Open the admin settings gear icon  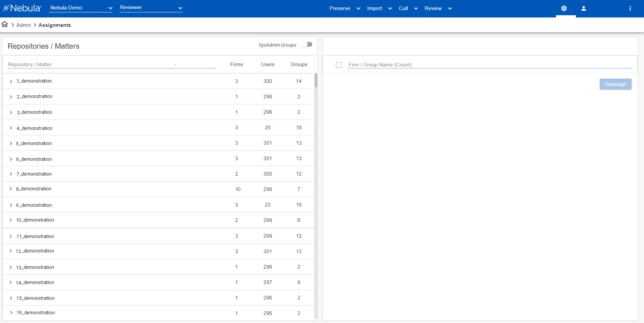tap(564, 8)
